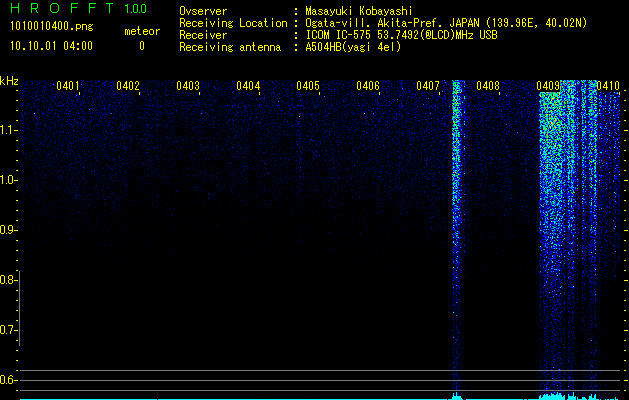Click the 0402 time marker
Image resolution: width=629 pixels, height=400 pixels.
pyautogui.click(x=128, y=86)
